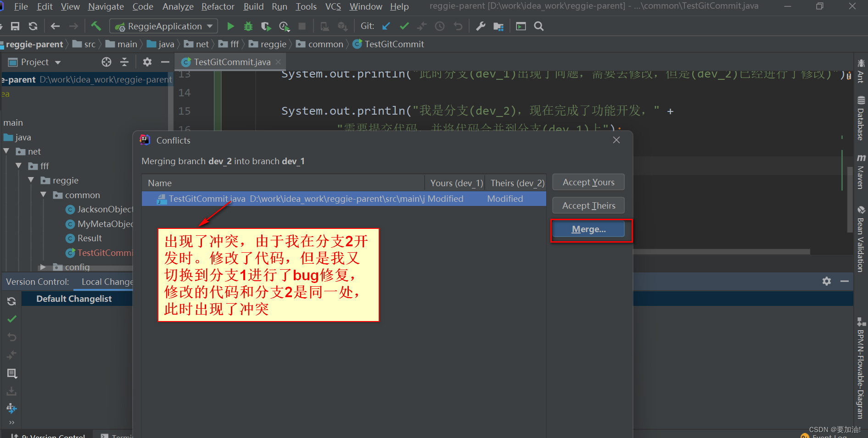Click the Synchronize refresh toolbar icon
This screenshot has width=868, height=438.
tap(33, 26)
